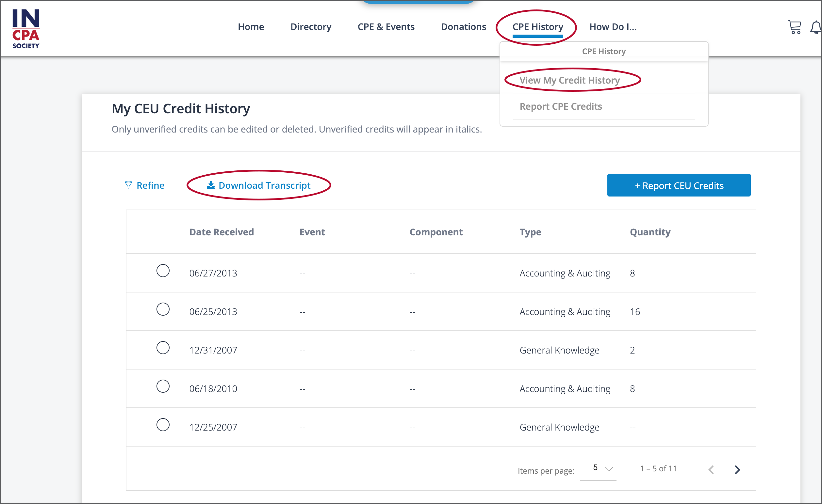Screen dimensions: 822x504
Task: Open the Home menu item
Action: [251, 27]
